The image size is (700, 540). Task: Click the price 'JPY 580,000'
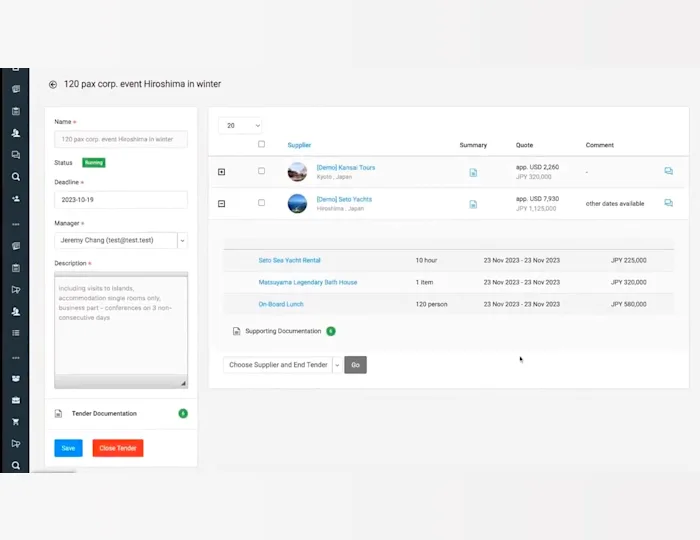[x=629, y=304]
